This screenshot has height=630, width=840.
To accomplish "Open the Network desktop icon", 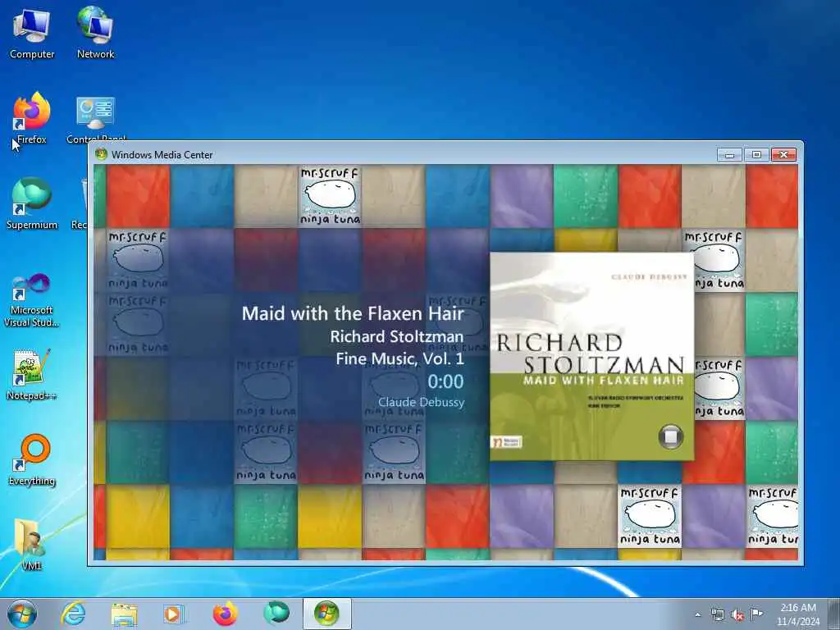I will (95, 33).
